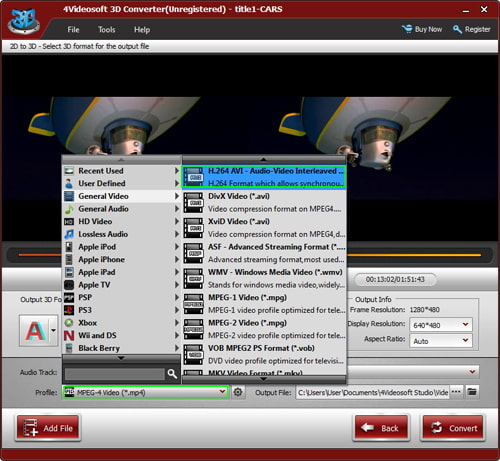Open the Display Resolution 640*480 dropdown
The image size is (500, 461).
point(441,325)
